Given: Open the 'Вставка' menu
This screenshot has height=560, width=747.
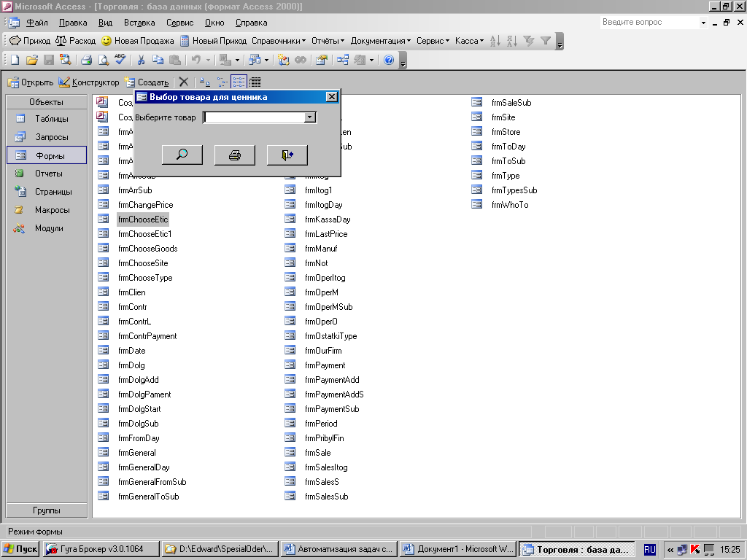Looking at the screenshot, I should 139,23.
